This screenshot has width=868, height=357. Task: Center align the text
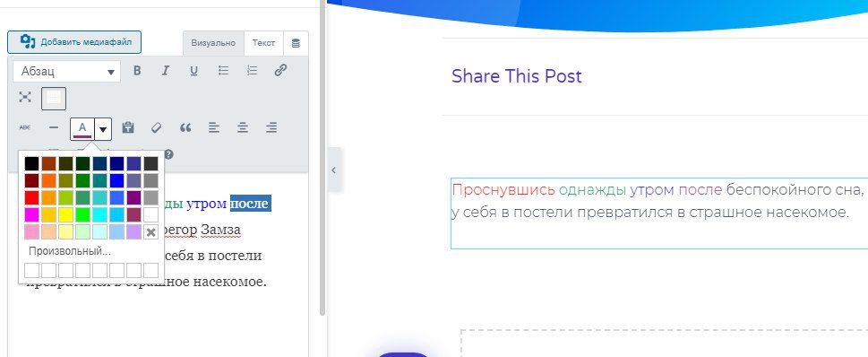(x=243, y=127)
